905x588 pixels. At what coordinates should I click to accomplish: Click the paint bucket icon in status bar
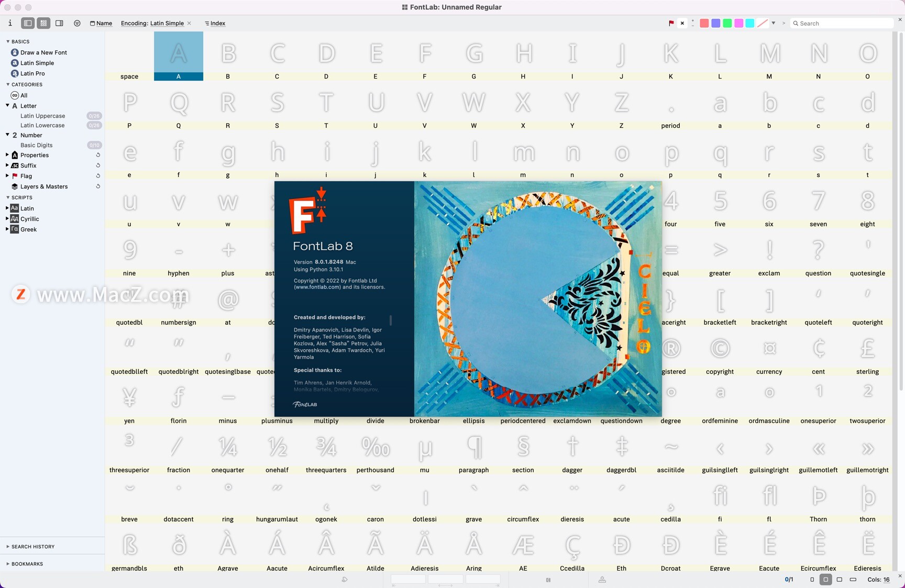click(x=345, y=580)
